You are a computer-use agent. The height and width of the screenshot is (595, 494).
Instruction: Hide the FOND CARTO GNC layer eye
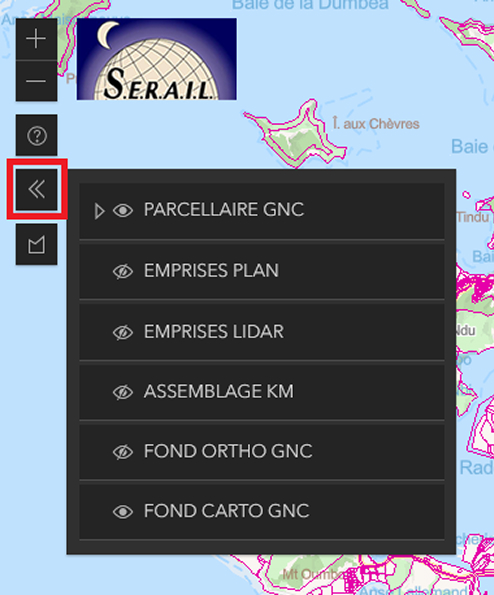[x=123, y=512]
